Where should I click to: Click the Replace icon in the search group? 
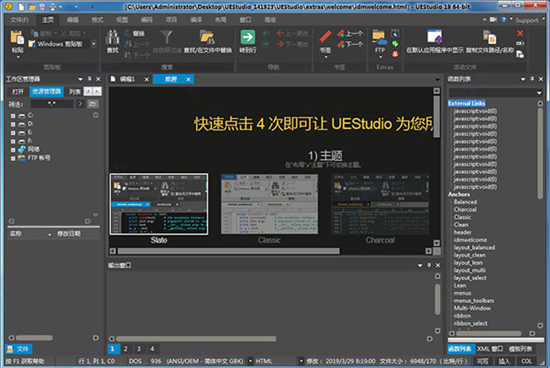pyautogui.click(x=128, y=33)
